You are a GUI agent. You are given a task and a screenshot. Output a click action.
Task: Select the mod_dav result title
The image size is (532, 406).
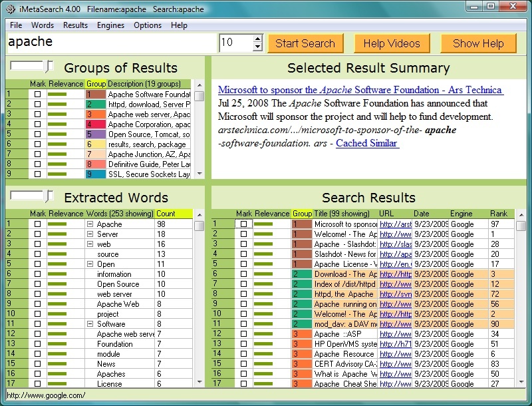345,324
